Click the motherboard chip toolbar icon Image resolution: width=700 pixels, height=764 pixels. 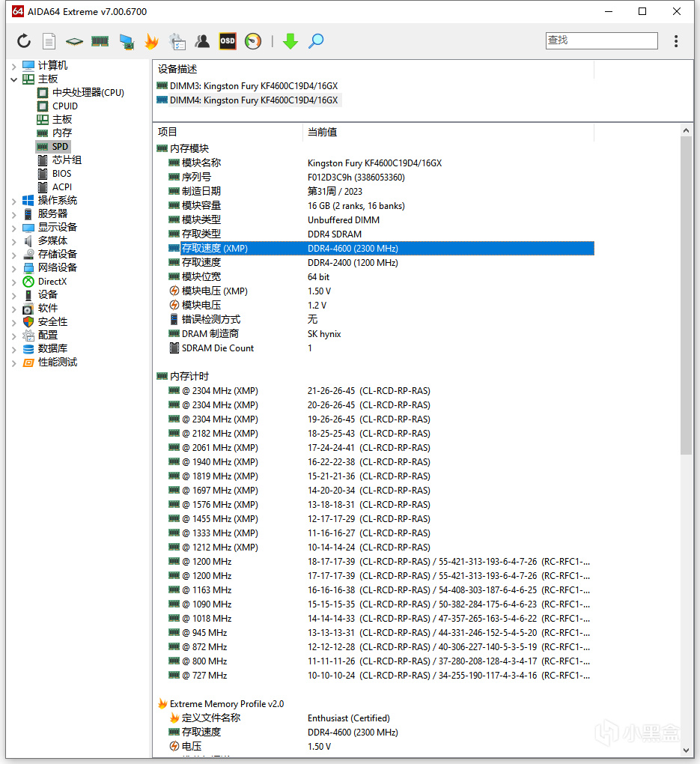click(75, 41)
